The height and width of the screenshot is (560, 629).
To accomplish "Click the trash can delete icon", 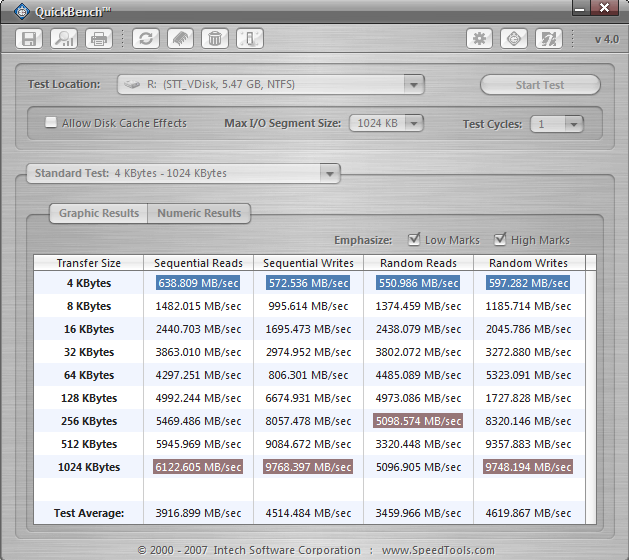I will click(x=213, y=39).
